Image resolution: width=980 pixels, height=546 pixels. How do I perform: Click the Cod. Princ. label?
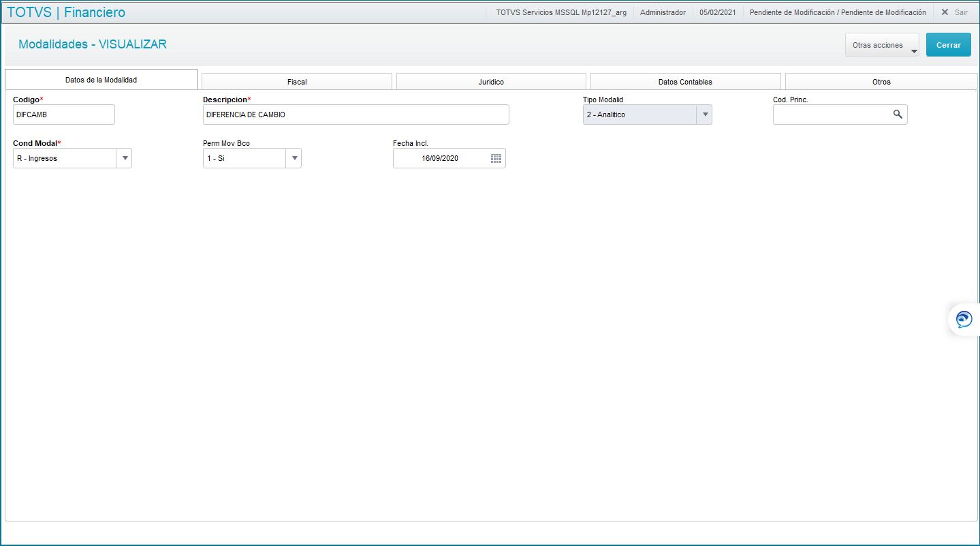pos(791,100)
